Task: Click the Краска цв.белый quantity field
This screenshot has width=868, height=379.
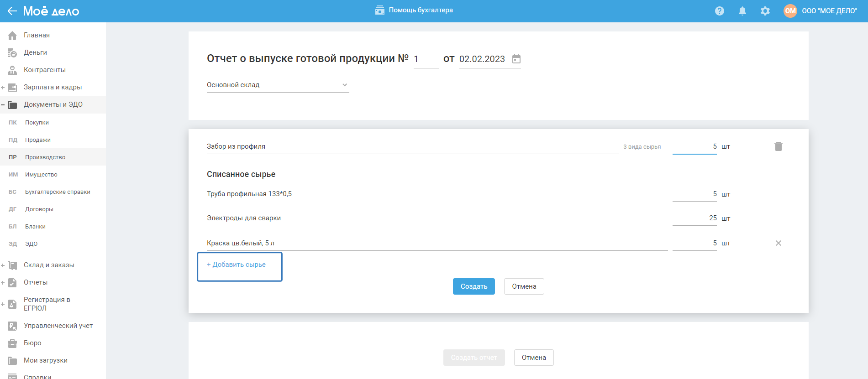Action: [694, 243]
